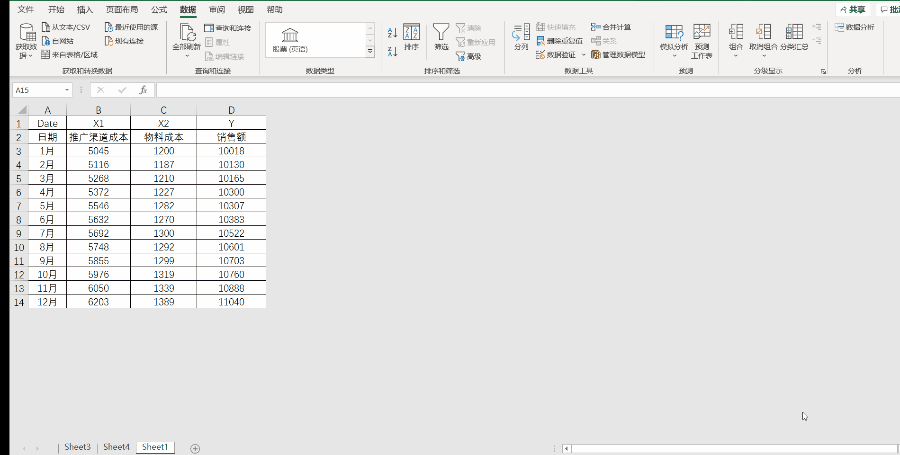Switch to the 公式 (Formulas) tab
The width and height of the screenshot is (900, 455).
159,10
